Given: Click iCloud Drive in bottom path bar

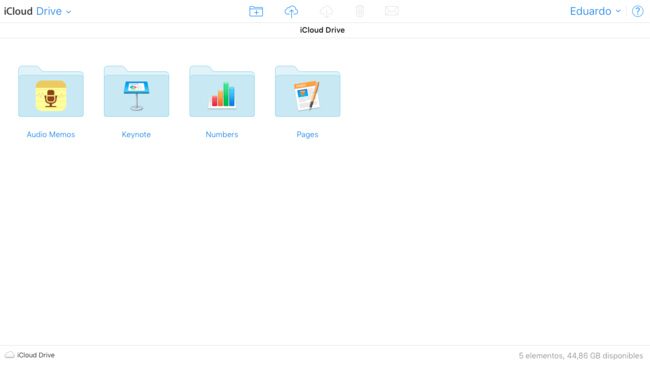Looking at the screenshot, I should (x=36, y=355).
